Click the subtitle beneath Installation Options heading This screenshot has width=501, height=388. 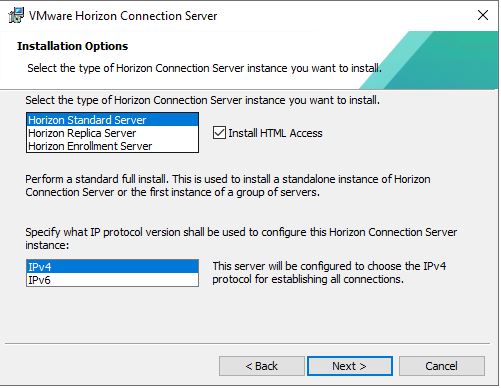(x=204, y=68)
